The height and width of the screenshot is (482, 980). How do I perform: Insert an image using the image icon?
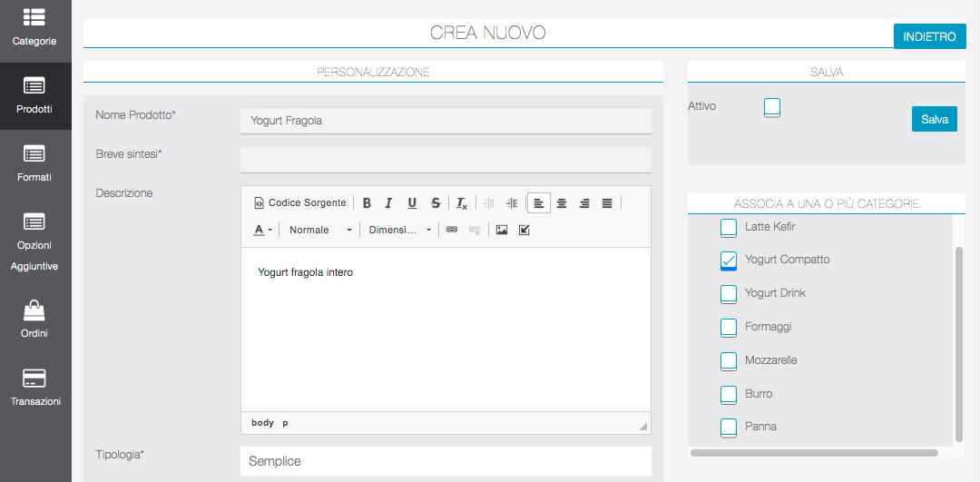coord(501,230)
